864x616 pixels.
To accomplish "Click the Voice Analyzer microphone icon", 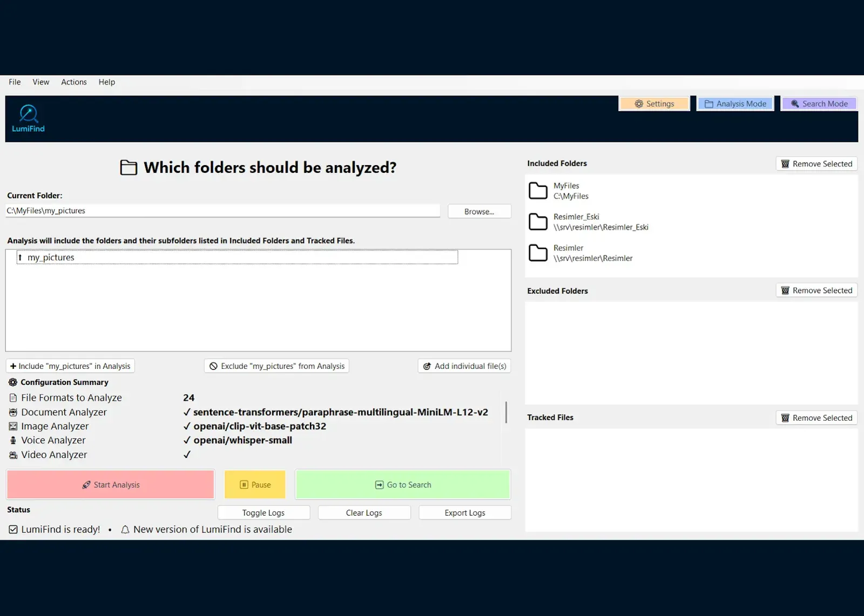I will [13, 440].
